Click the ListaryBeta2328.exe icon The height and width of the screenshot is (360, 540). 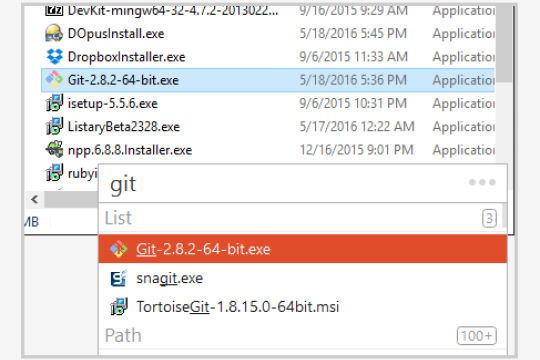(54, 126)
